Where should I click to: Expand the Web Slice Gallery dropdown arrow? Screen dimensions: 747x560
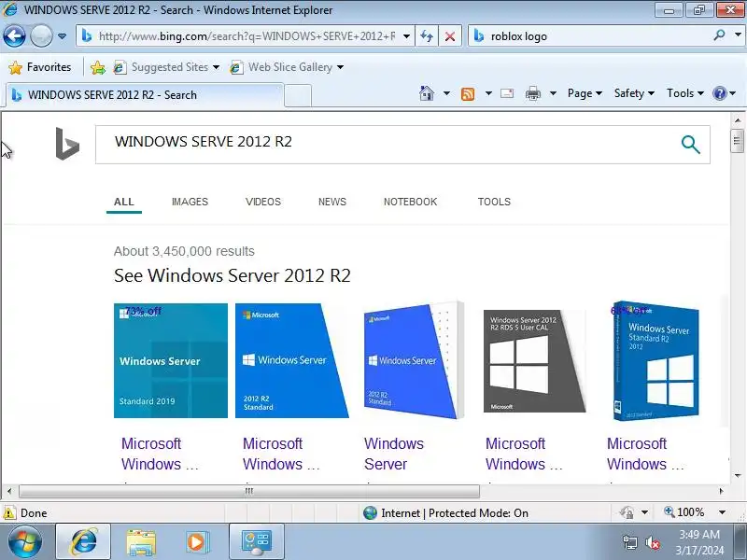340,67
